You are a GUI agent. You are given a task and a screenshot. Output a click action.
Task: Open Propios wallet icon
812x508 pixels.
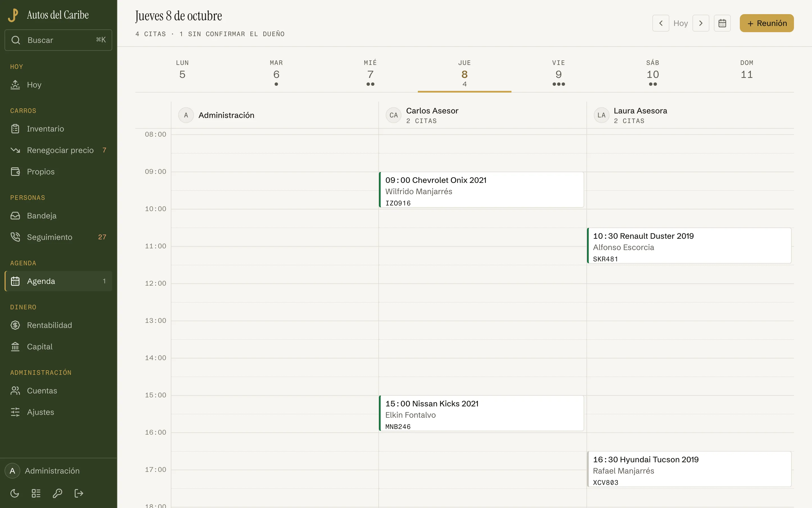pyautogui.click(x=15, y=172)
